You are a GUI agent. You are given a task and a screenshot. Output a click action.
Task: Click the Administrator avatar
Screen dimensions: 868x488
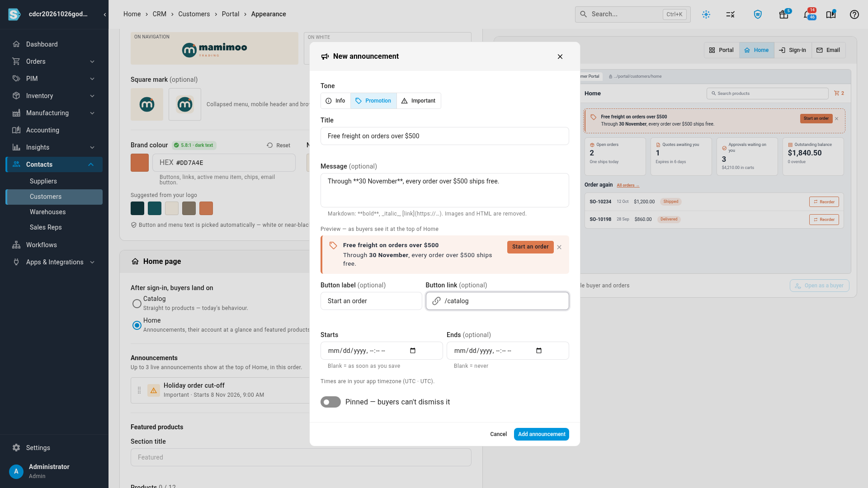point(16,471)
